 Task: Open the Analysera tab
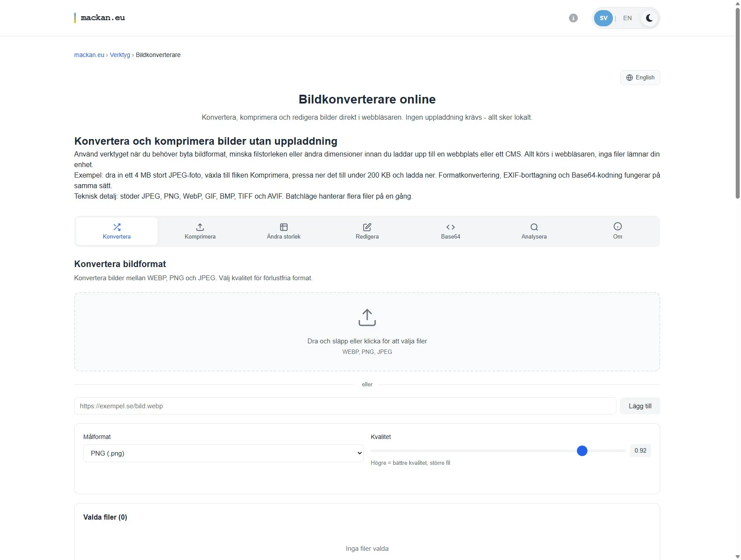[x=534, y=231]
